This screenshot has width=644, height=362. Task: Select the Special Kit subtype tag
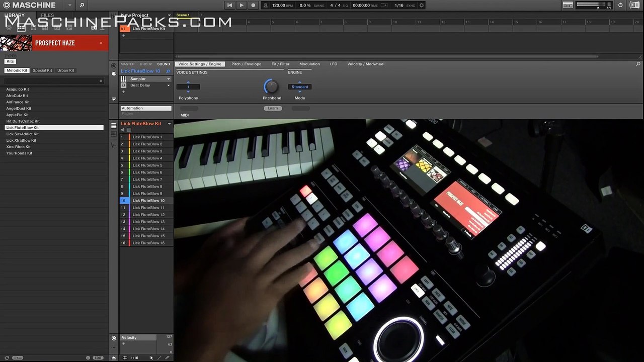coord(42,70)
